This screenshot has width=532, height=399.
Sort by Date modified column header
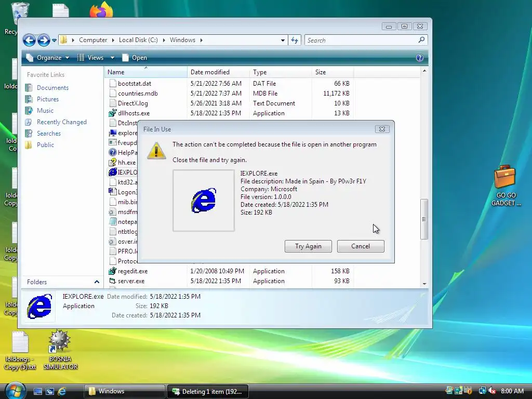click(x=218, y=72)
